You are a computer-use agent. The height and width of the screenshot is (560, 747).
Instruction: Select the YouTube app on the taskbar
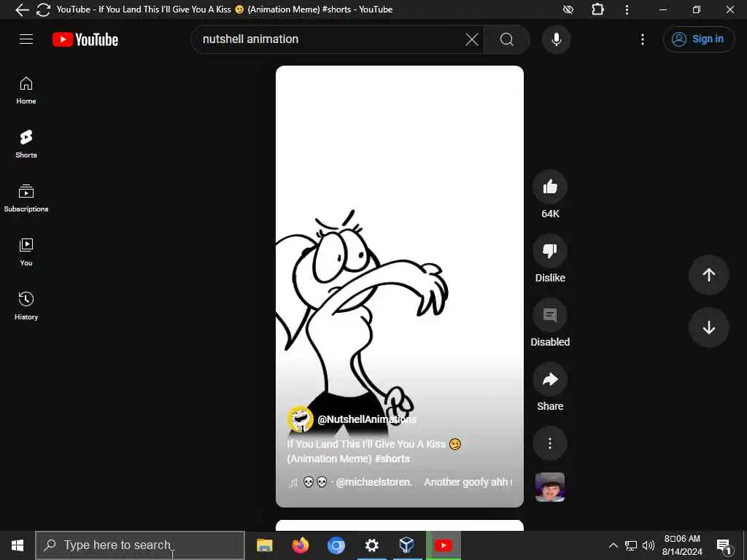(x=443, y=545)
